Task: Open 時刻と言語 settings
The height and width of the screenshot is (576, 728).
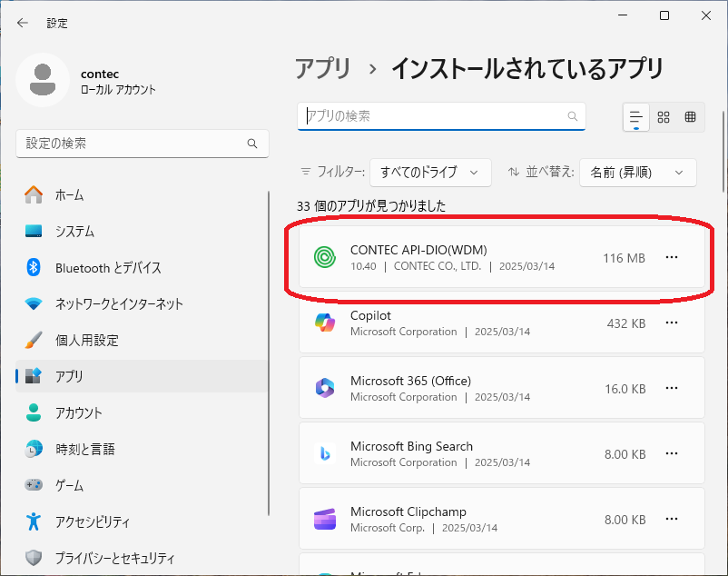Action: click(x=142, y=449)
